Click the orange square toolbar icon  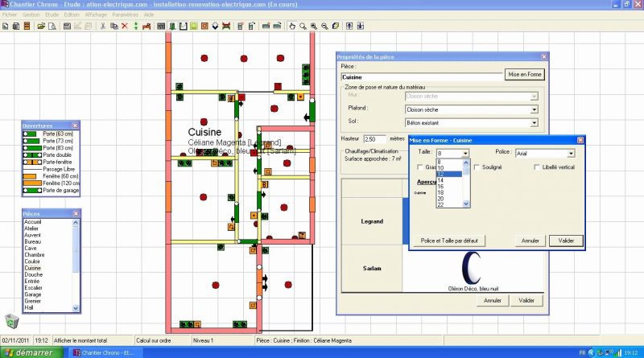204,26
